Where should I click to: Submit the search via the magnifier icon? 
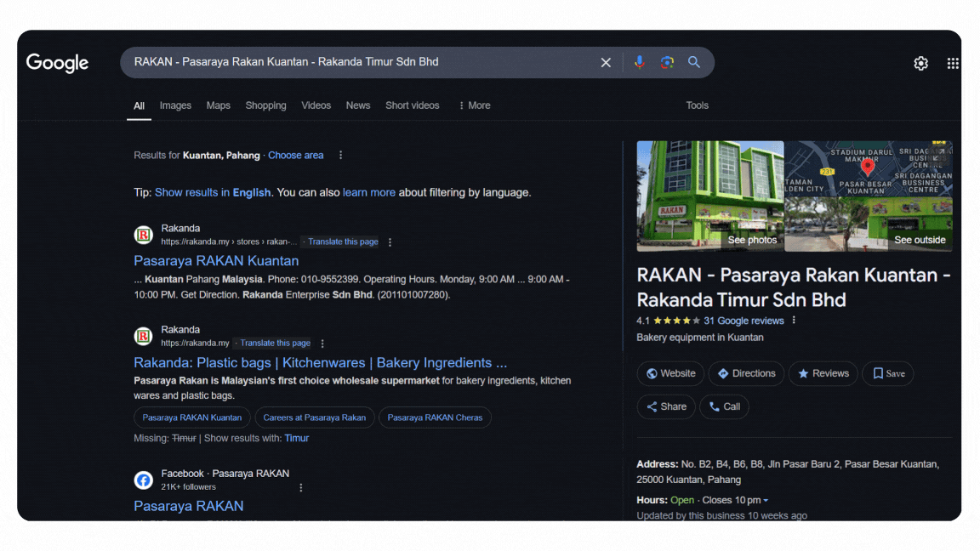pos(693,62)
